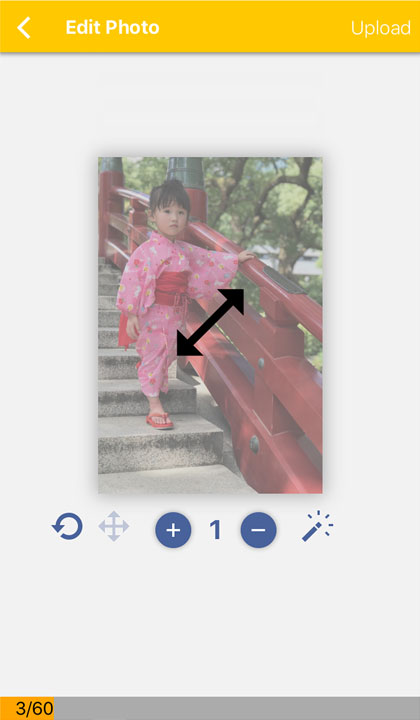Go back using the white chevron arrow
Image resolution: width=420 pixels, height=720 pixels.
click(24, 28)
